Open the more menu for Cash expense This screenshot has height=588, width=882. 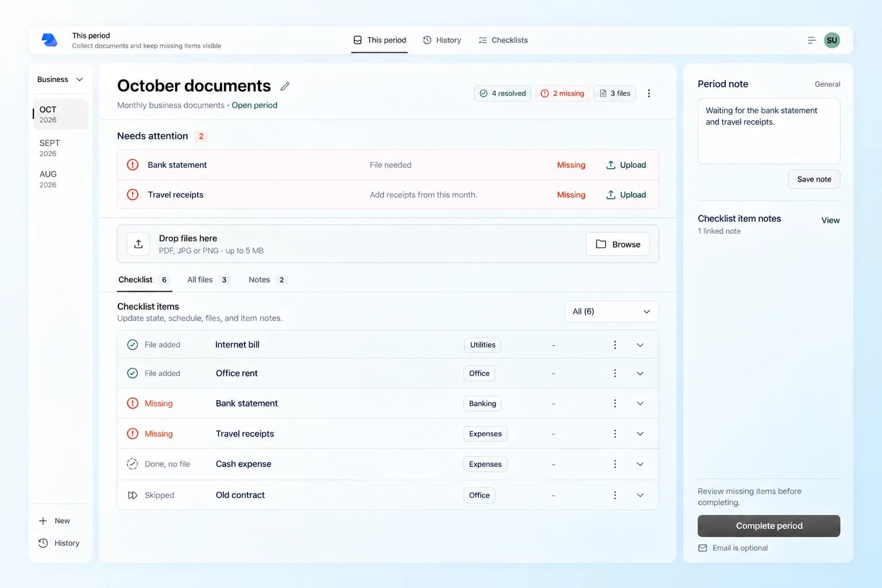point(615,464)
